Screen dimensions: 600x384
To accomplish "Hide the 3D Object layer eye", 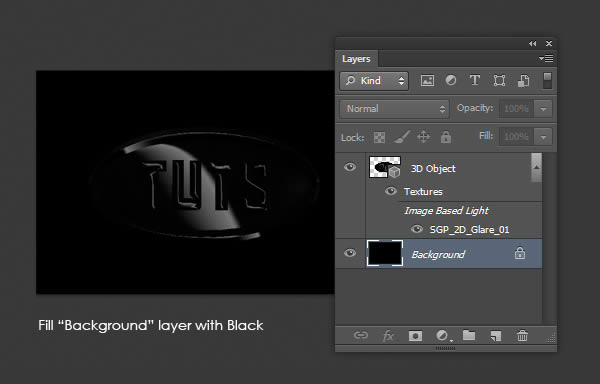I will point(350,167).
